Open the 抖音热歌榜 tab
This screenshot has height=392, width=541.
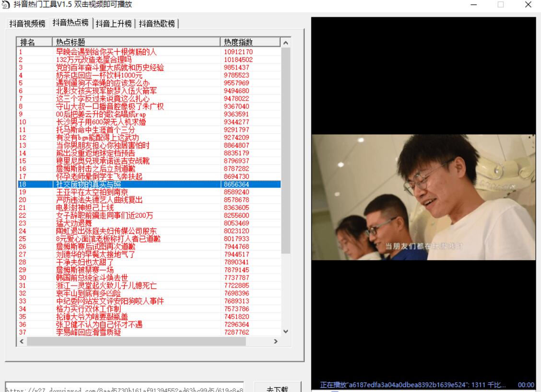[157, 23]
